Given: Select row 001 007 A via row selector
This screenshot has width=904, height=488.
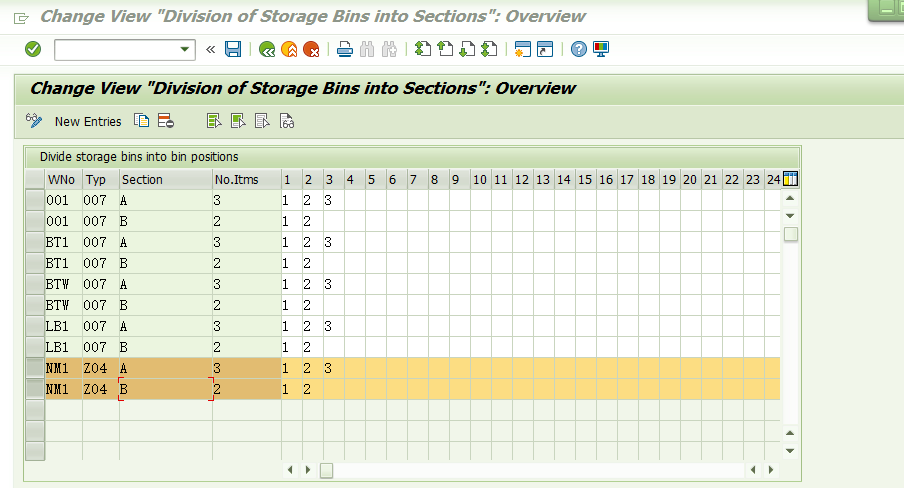Looking at the screenshot, I should 35,200.
